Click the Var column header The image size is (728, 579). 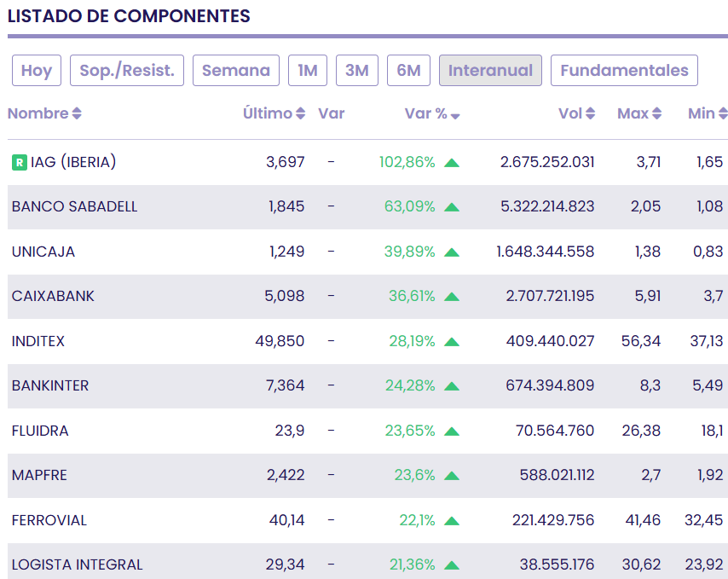tap(331, 113)
